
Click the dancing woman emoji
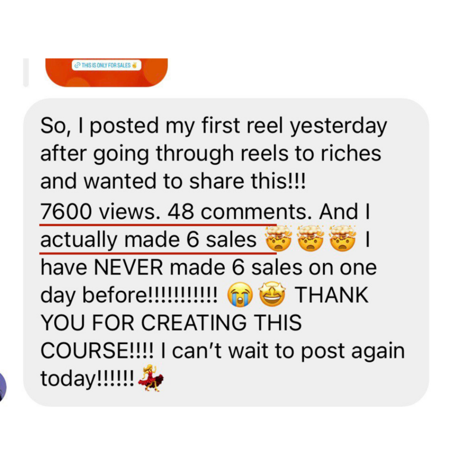coord(151,378)
